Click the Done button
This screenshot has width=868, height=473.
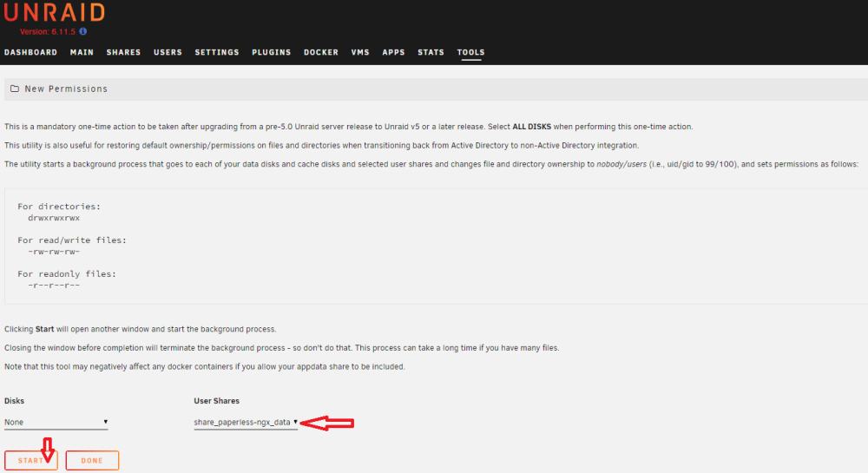pos(92,460)
